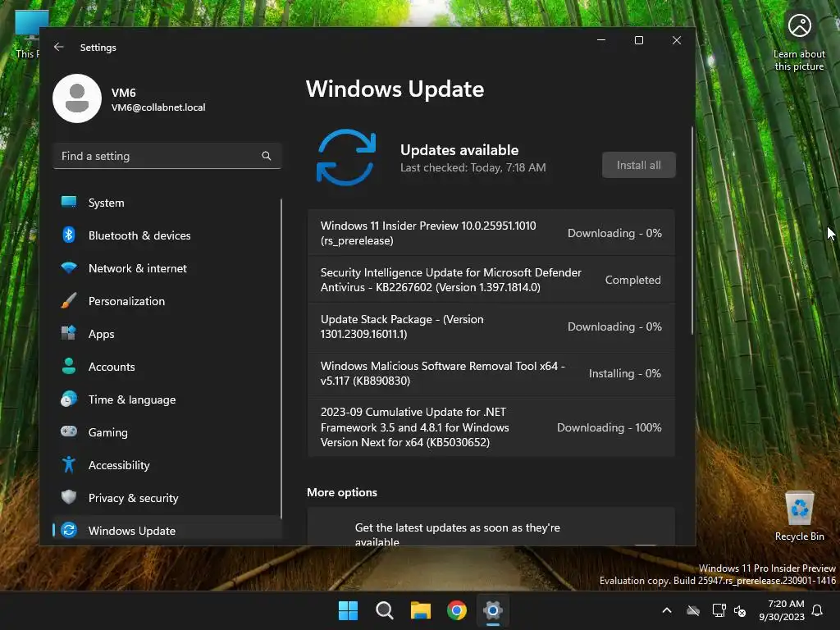Click 'Last checked: Today, 7:18 AM' text
Screen dimensions: 840x630
click(x=473, y=167)
